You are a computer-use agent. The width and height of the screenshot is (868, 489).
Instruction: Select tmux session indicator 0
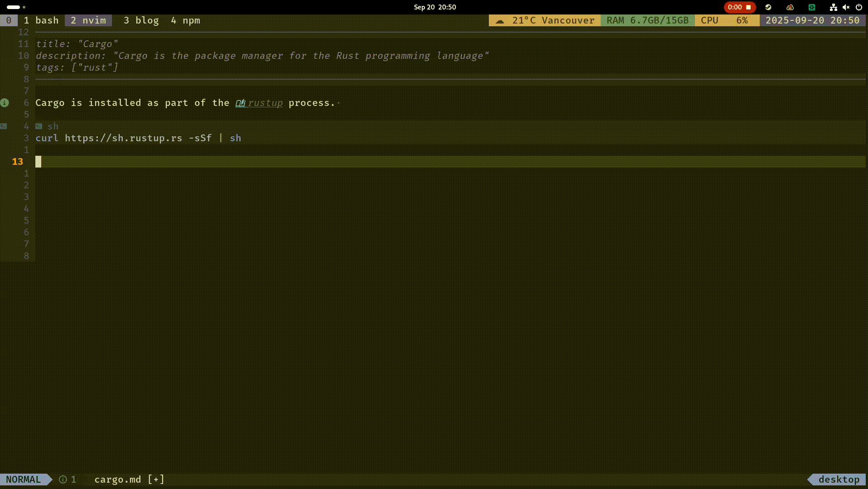[9, 20]
